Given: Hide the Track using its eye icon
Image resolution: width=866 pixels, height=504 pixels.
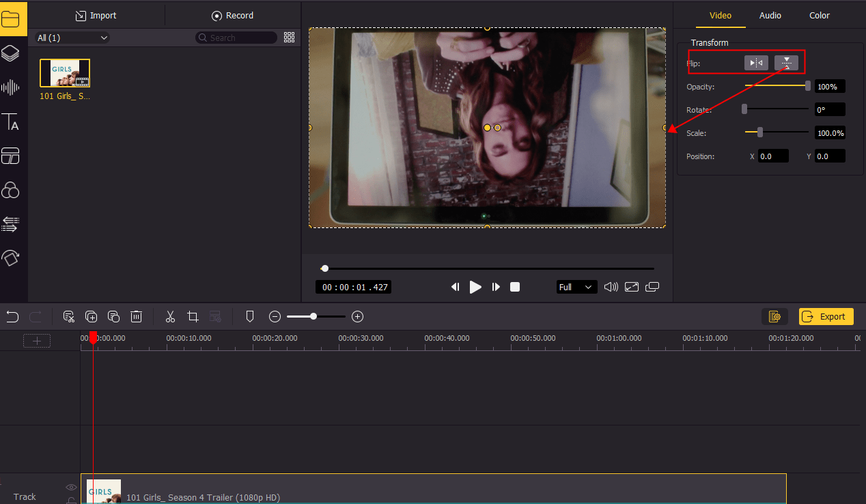Looking at the screenshot, I should coord(70,487).
